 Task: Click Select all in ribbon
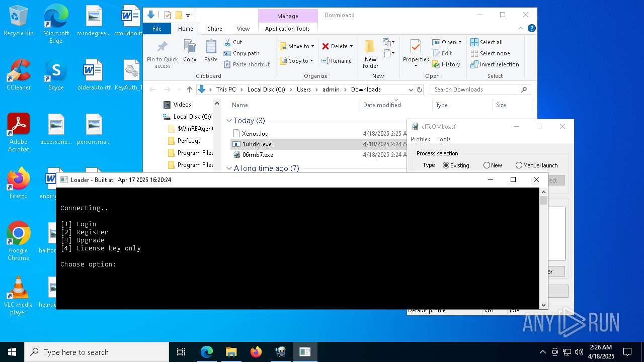487,42
